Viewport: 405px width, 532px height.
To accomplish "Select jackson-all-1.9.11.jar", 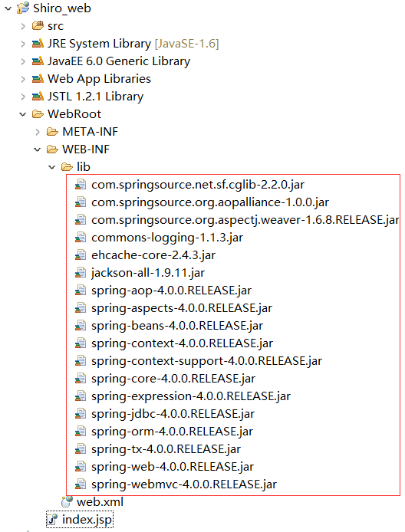I will click(148, 273).
